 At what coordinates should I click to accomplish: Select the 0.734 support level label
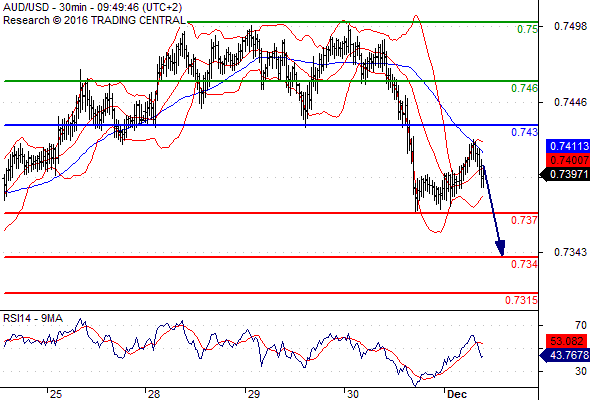click(525, 264)
